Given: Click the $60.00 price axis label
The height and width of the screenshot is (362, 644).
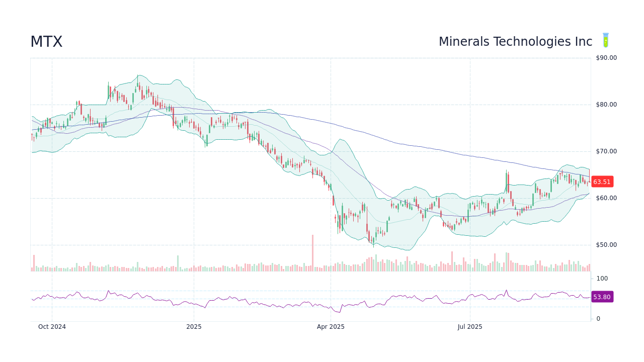Looking at the screenshot, I should click(605, 198).
